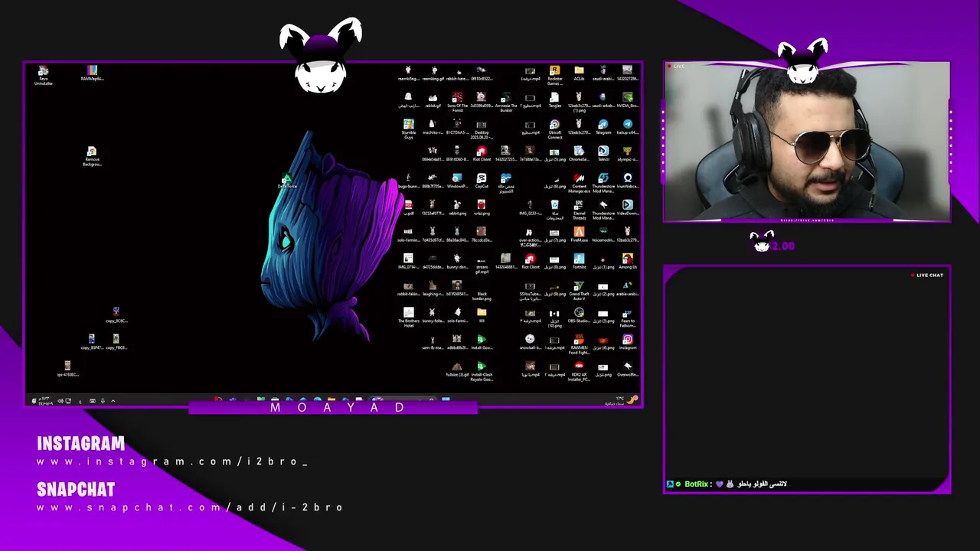The height and width of the screenshot is (551, 980).
Task: Open the Chrome Setup installer icon
Action: tap(579, 154)
